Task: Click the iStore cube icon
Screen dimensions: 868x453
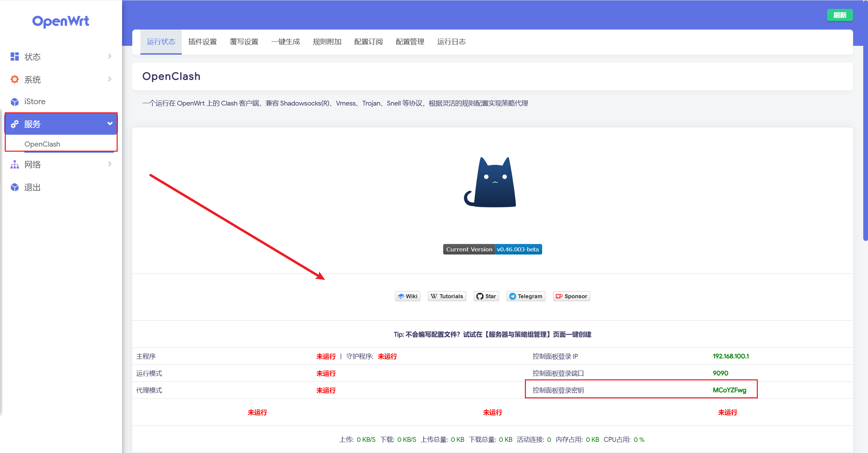Action: [15, 102]
